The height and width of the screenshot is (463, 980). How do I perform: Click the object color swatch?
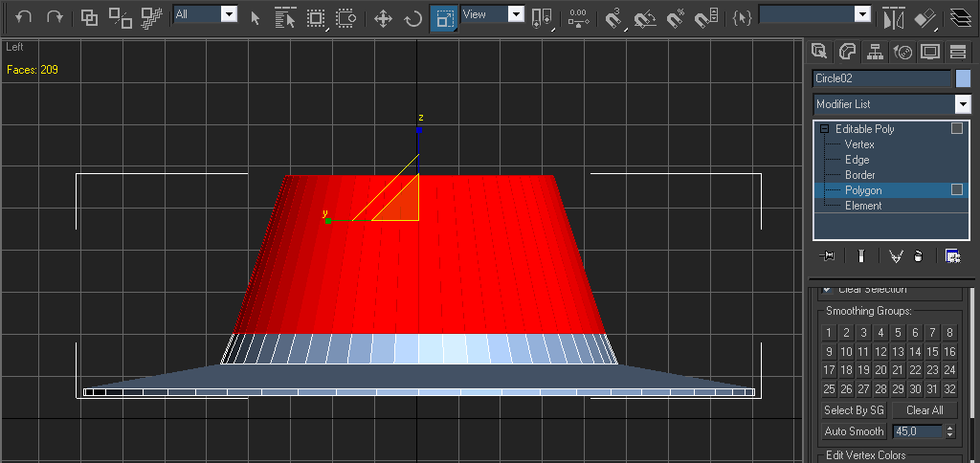coord(963,78)
